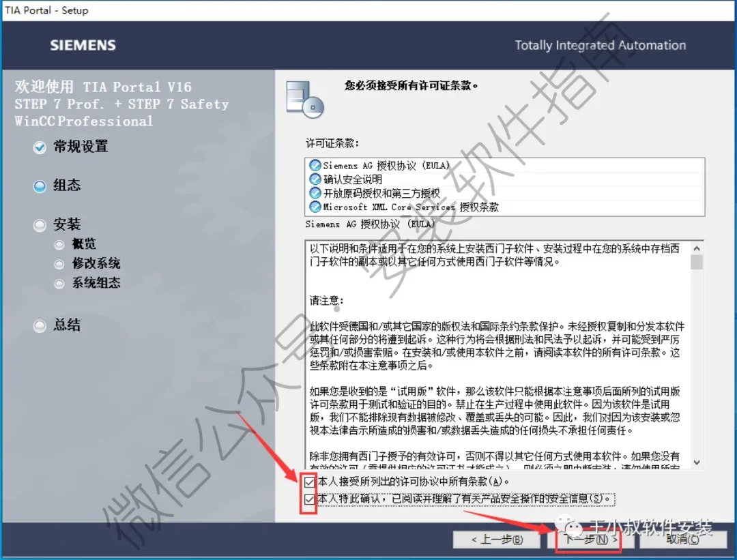
Task: Click the 常规设置 step label
Action: click(81, 147)
